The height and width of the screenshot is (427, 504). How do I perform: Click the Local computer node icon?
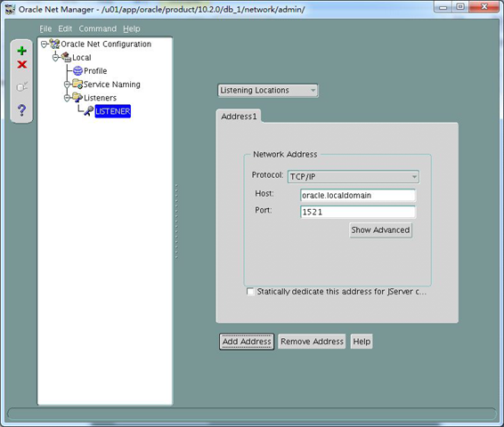click(x=66, y=57)
